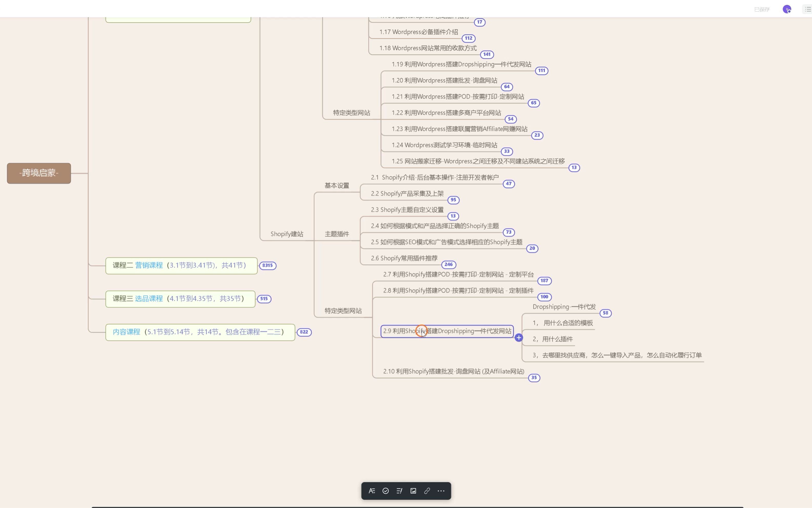Open the outline list panel icon
This screenshot has width=812, height=508.
pos(808,9)
